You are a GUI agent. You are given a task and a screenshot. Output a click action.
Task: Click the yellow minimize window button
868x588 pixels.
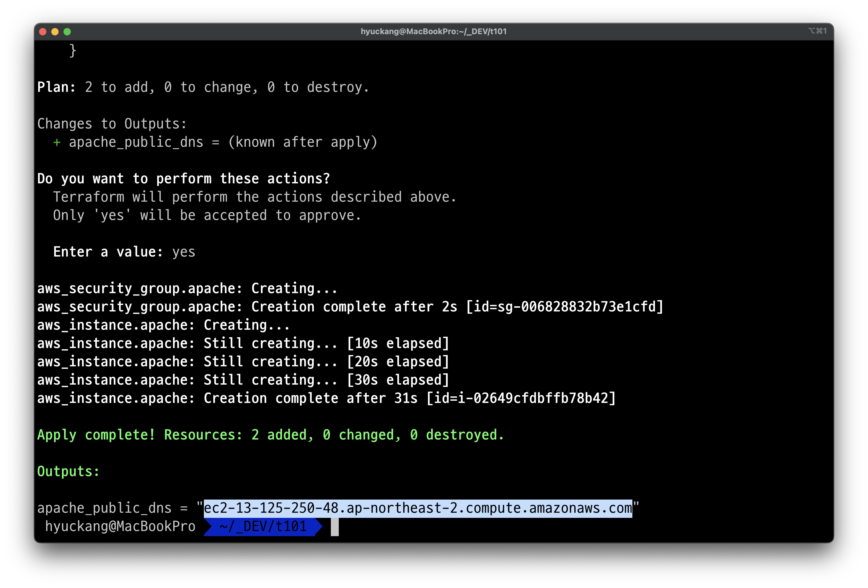[x=55, y=32]
